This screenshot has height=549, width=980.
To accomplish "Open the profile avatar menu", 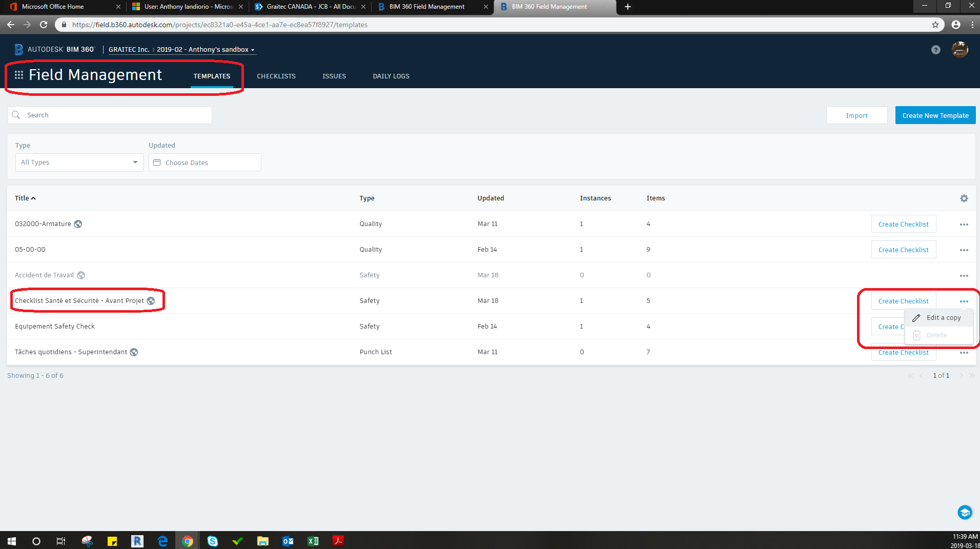I will click(960, 49).
